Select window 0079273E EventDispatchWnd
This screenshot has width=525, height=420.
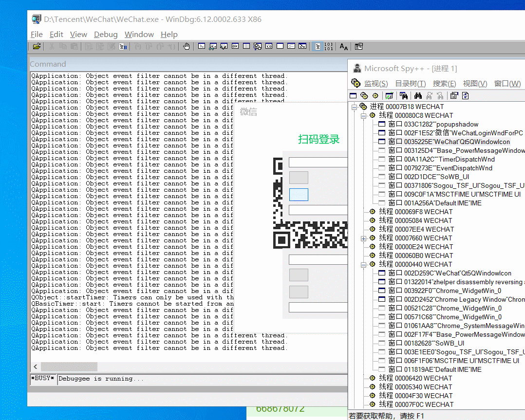click(x=440, y=168)
